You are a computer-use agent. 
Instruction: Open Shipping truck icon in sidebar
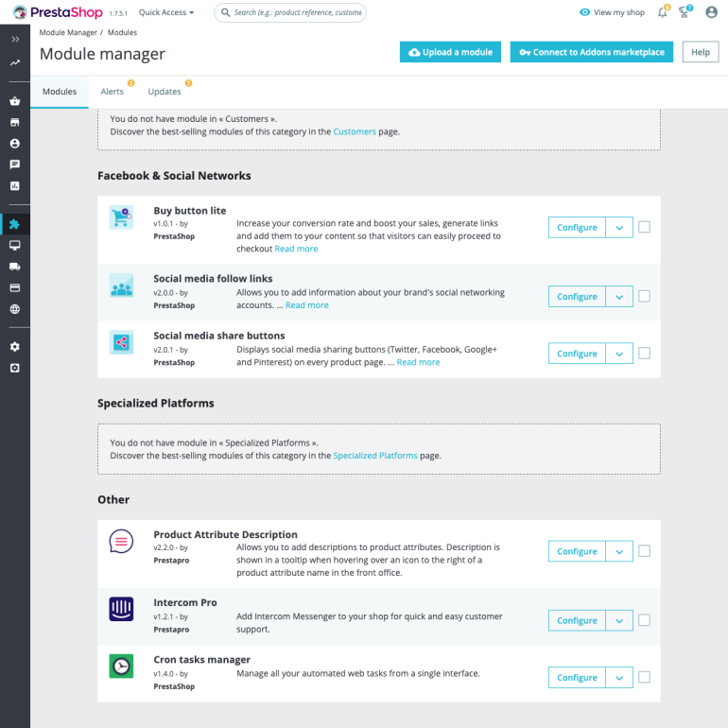point(15,267)
